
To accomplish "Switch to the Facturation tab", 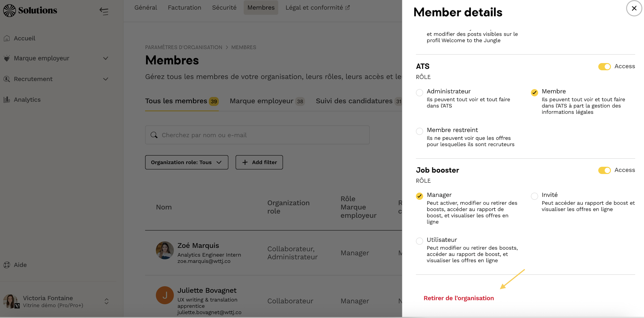I will [x=185, y=8].
